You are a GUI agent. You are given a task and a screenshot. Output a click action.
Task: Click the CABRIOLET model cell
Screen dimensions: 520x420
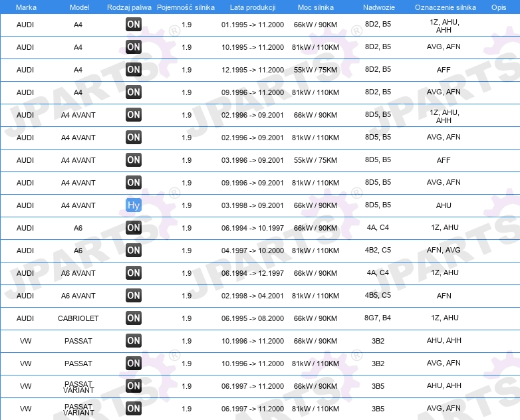click(78, 318)
